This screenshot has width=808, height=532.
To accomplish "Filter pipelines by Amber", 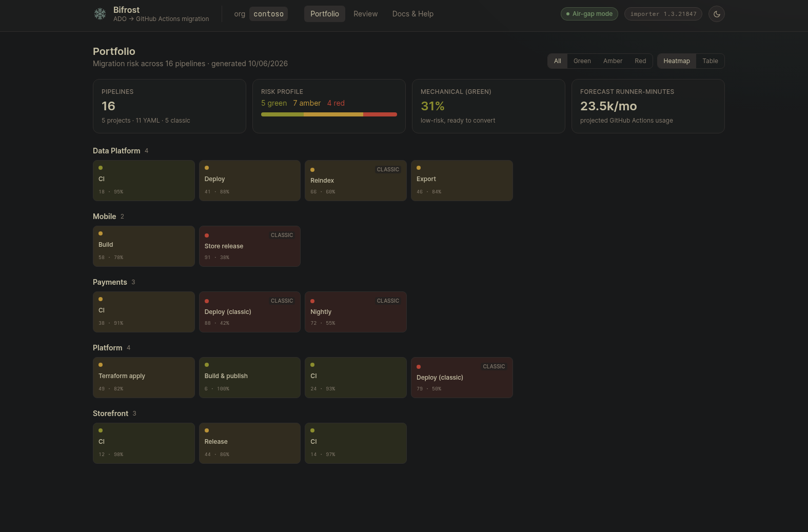I will [x=613, y=61].
